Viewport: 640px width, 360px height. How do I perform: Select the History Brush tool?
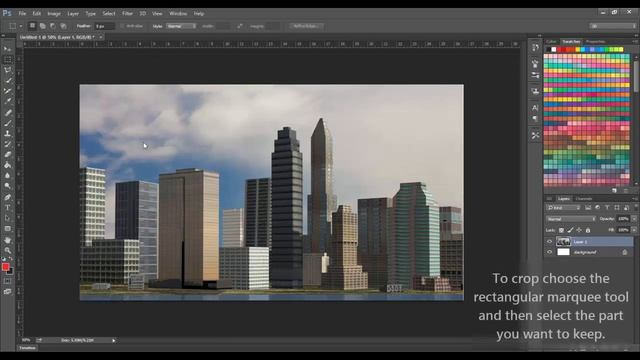coord(7,144)
